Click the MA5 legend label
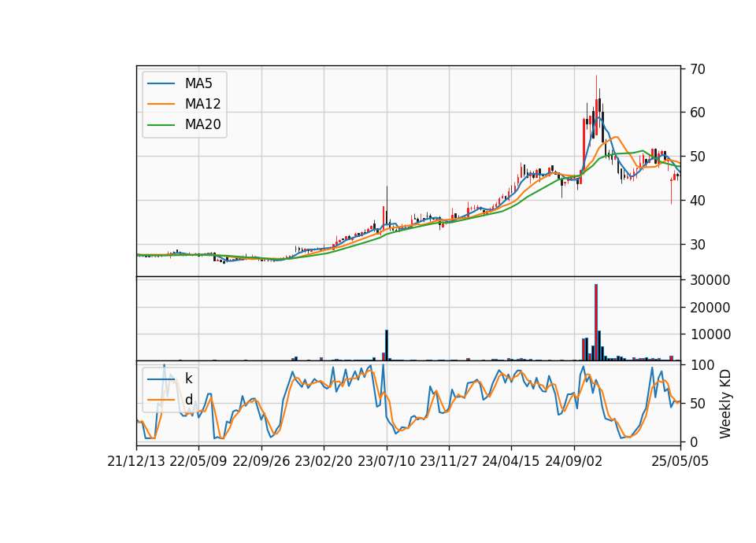Screen dimensions: 756x543 pyautogui.click(x=198, y=83)
